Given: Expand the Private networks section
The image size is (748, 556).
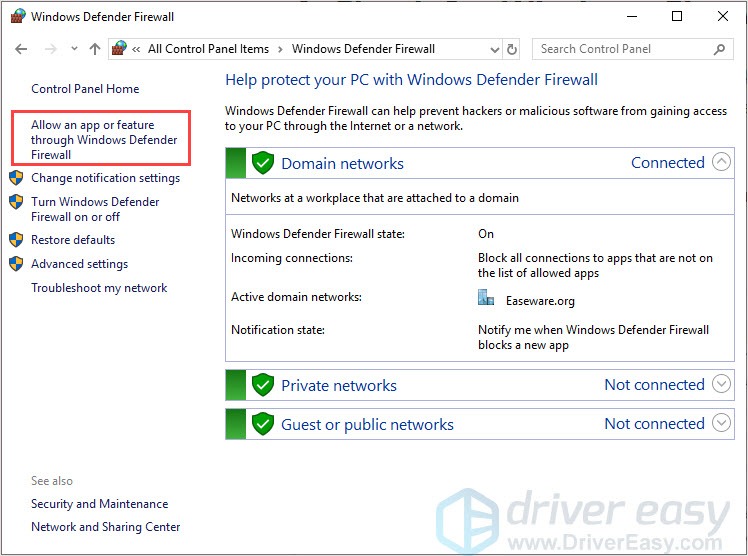Looking at the screenshot, I should (721, 384).
